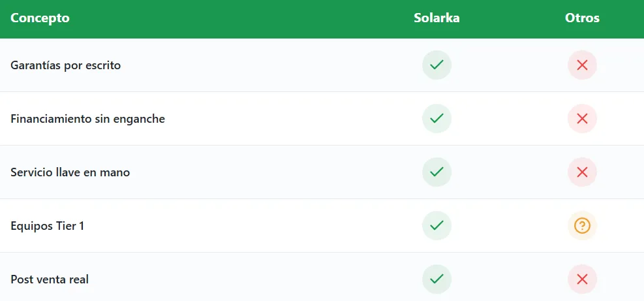The height and width of the screenshot is (301, 644).
Task: Click Solarka checkmark for Financiamiento sin enganche
Action: (437, 119)
